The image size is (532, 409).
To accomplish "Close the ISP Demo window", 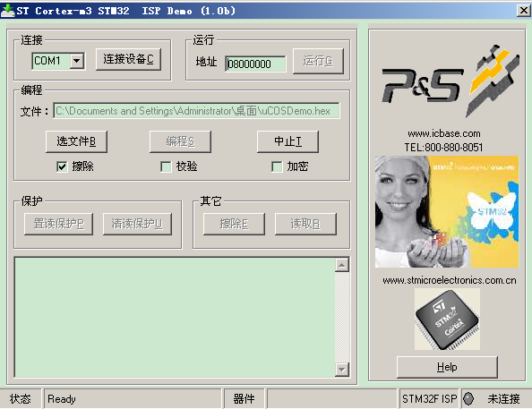I will [x=524, y=11].
